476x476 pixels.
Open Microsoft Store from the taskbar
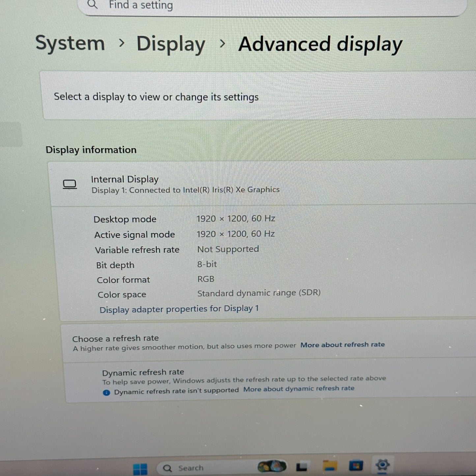(x=356, y=465)
